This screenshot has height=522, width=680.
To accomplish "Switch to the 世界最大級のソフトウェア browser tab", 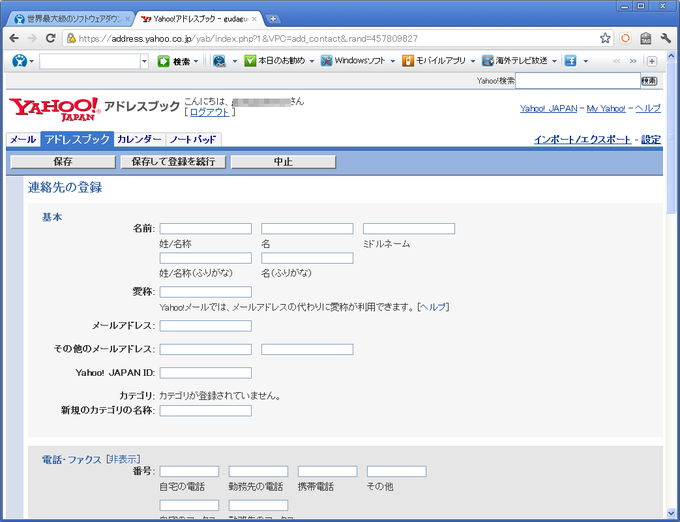I will point(72,19).
